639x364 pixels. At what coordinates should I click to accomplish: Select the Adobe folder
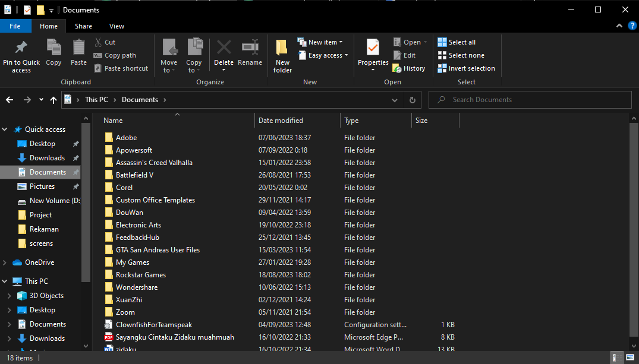point(127,138)
